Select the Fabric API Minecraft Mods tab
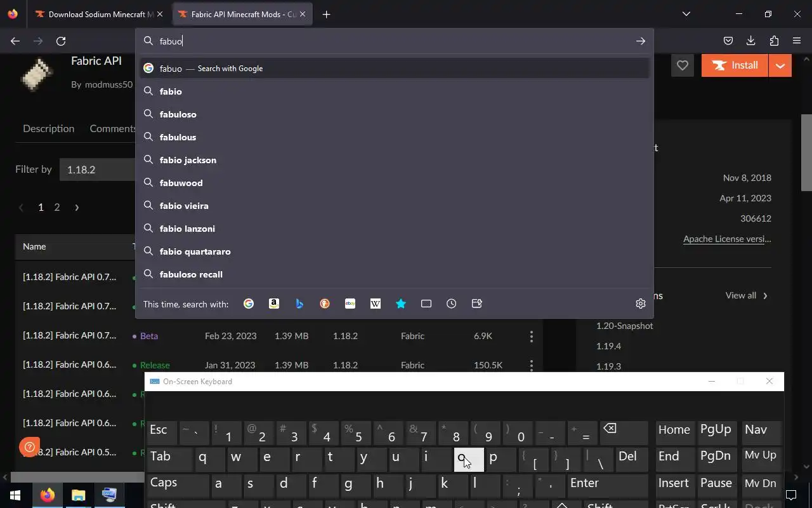This screenshot has height=508, width=812. click(242, 14)
